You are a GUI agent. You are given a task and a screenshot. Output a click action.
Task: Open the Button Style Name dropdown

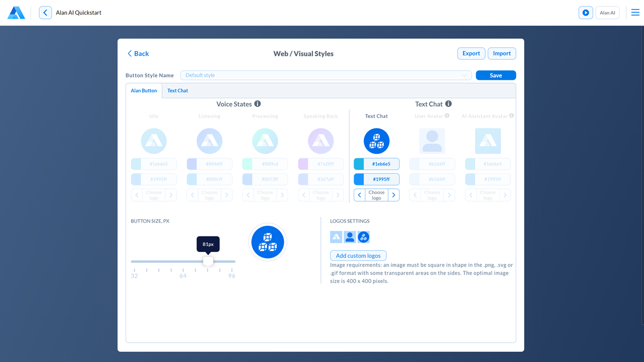[x=326, y=76]
